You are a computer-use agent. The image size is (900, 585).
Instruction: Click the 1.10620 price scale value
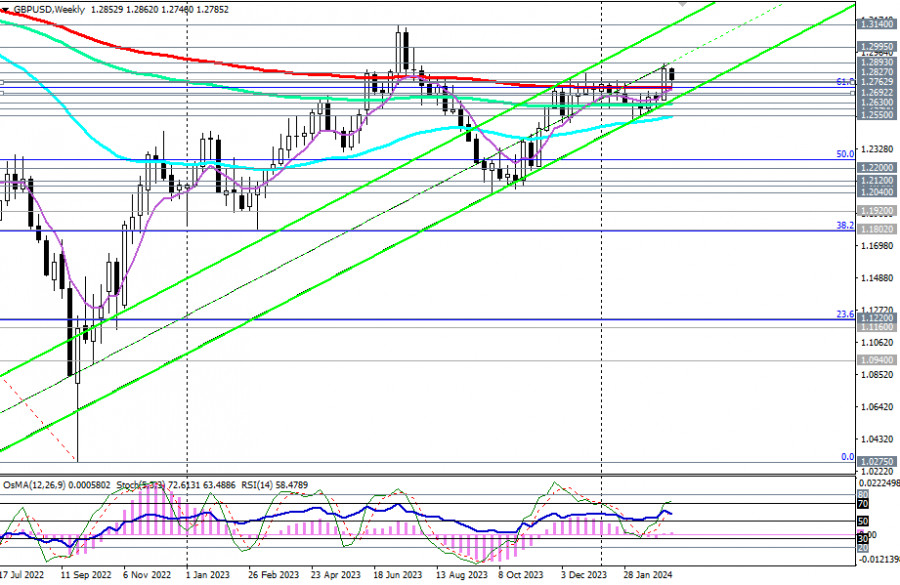pos(876,343)
